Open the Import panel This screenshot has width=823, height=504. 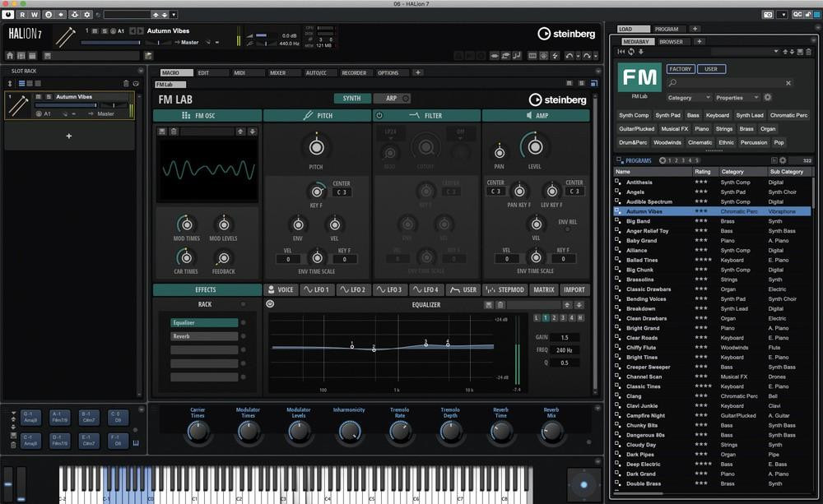click(575, 289)
